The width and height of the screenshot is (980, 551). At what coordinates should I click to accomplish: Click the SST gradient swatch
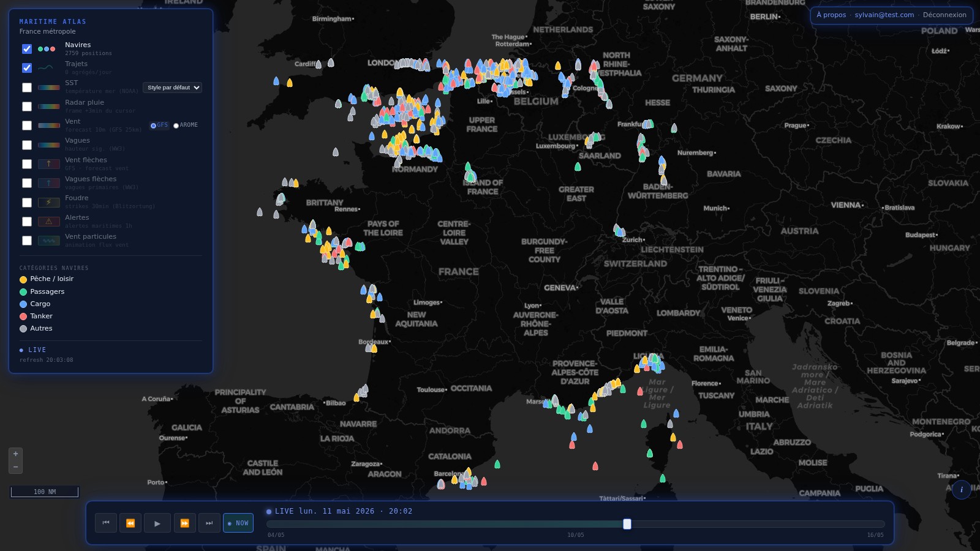49,88
